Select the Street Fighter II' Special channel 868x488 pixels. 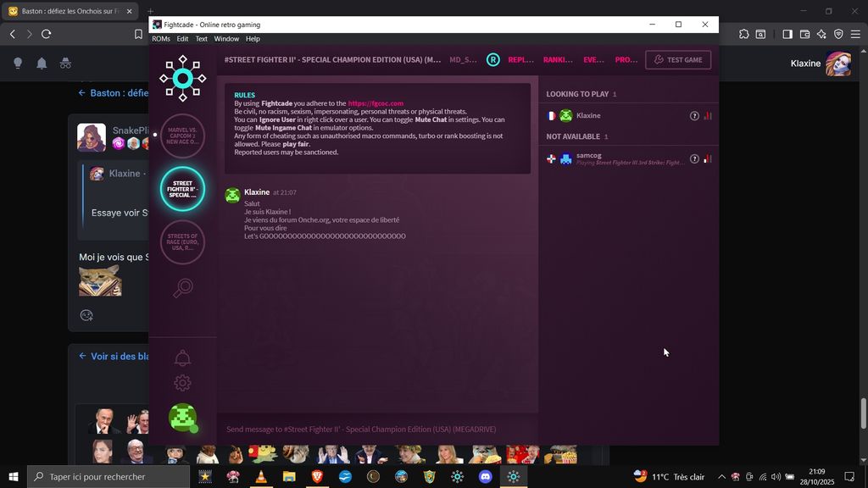coord(182,189)
